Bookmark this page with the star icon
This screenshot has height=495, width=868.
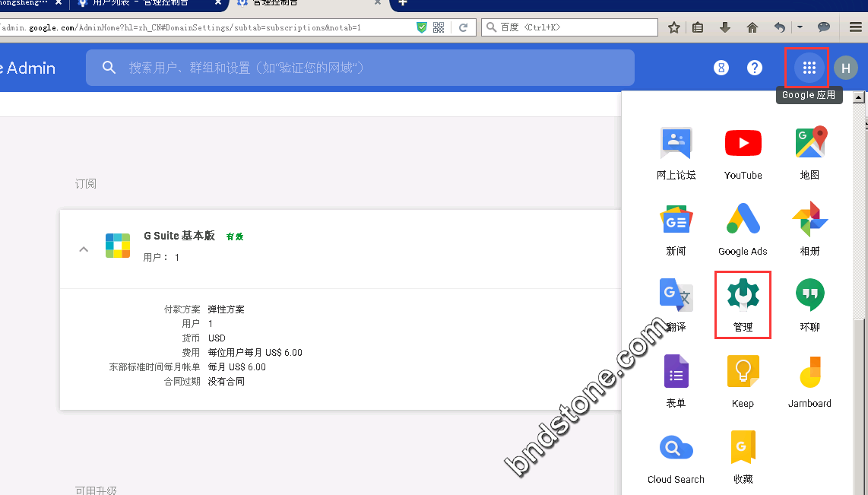(673, 27)
